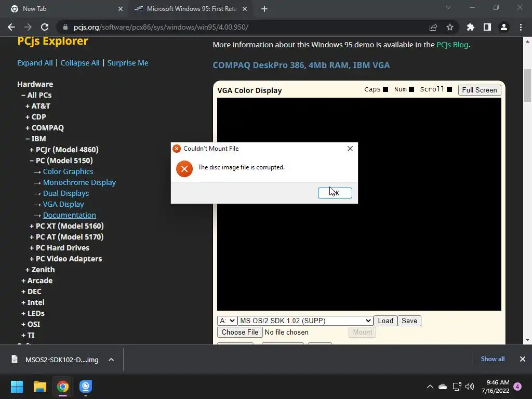The height and width of the screenshot is (399, 532).
Task: Open File Explorer from the taskbar
Action: (39, 387)
